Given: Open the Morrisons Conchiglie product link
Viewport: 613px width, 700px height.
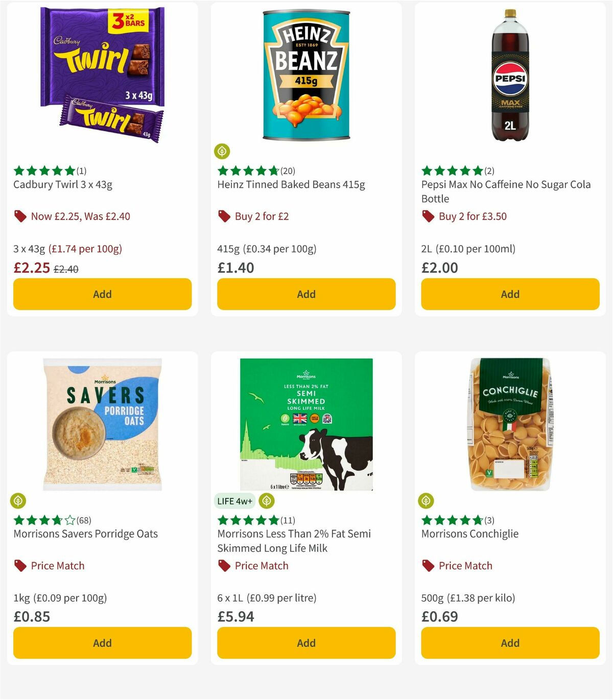Looking at the screenshot, I should [470, 534].
